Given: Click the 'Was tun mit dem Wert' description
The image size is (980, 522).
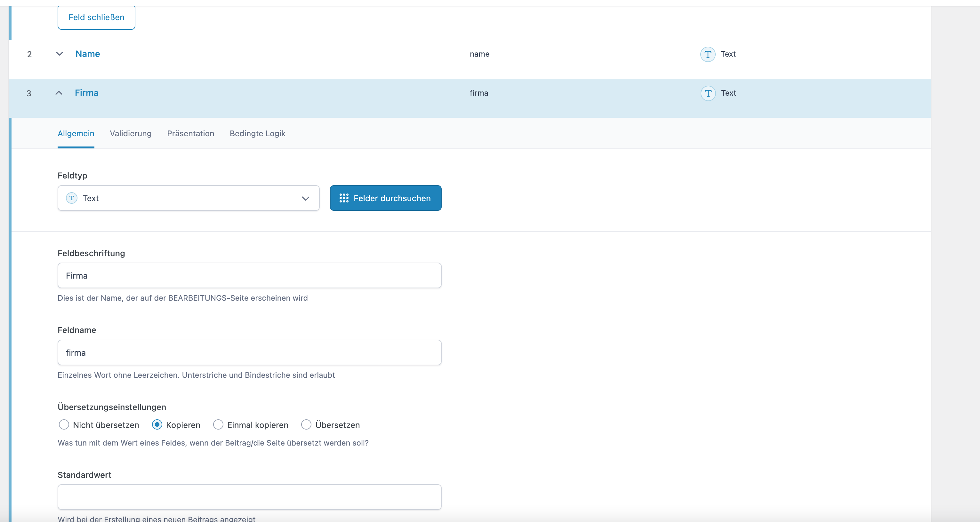Looking at the screenshot, I should click(213, 443).
